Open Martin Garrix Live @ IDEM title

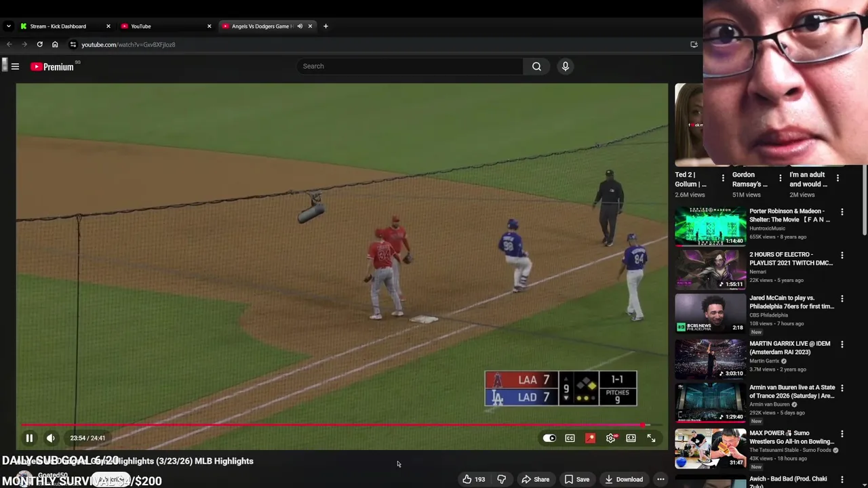tap(789, 348)
